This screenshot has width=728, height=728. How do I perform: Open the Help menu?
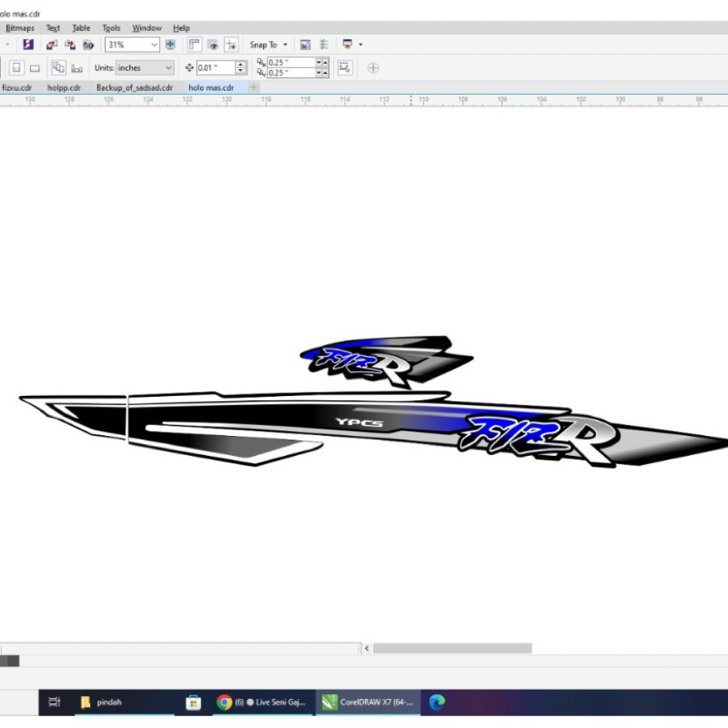tap(181, 28)
